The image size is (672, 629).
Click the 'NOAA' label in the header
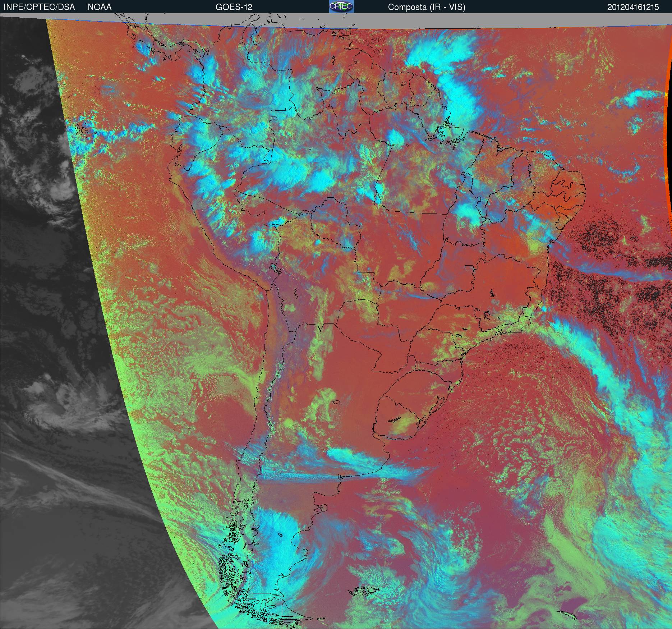pos(100,7)
